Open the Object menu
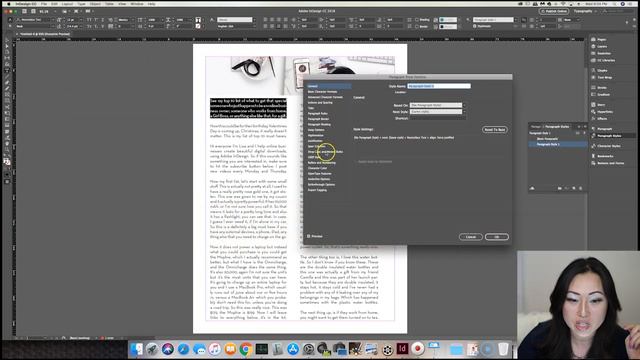The width and height of the screenshot is (640, 360). [95, 4]
